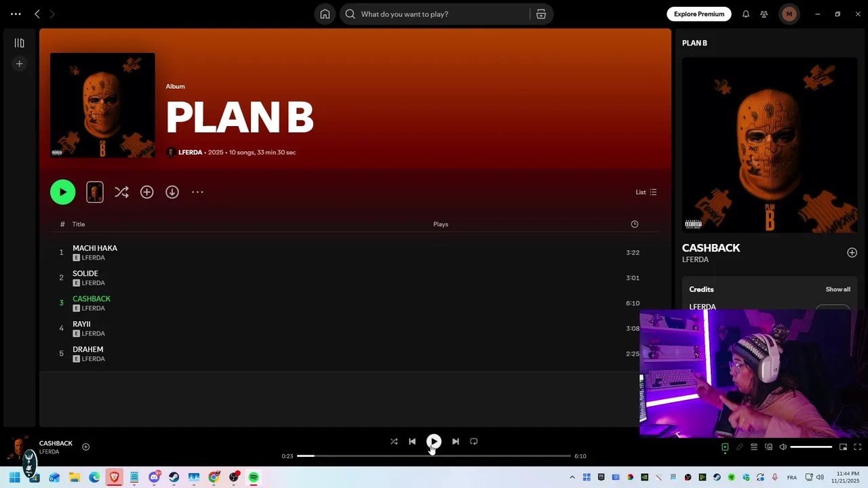The image size is (868, 488).
Task: Add CASHBACK to Liked Songs in player bar
Action: (x=85, y=447)
